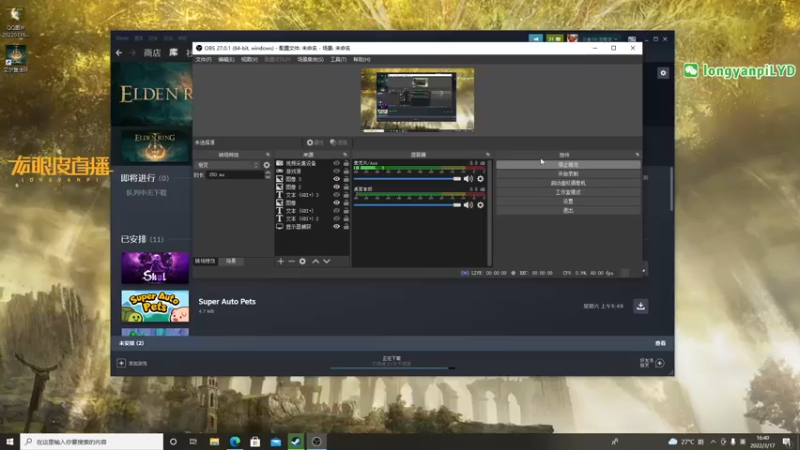Click the Steam taskbar icon

tap(296, 441)
